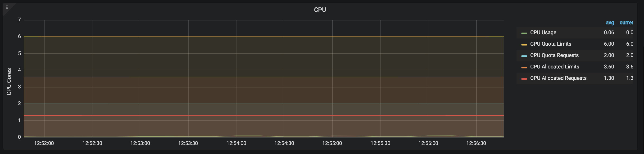The height and width of the screenshot is (154, 644).
Task: Toggle the CPU Quota Limits series label
Action: (x=550, y=44)
